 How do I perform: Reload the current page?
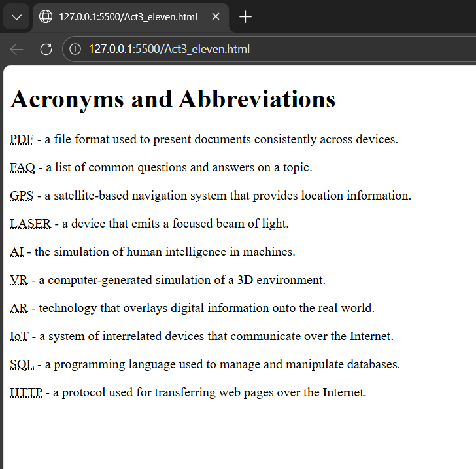point(46,49)
